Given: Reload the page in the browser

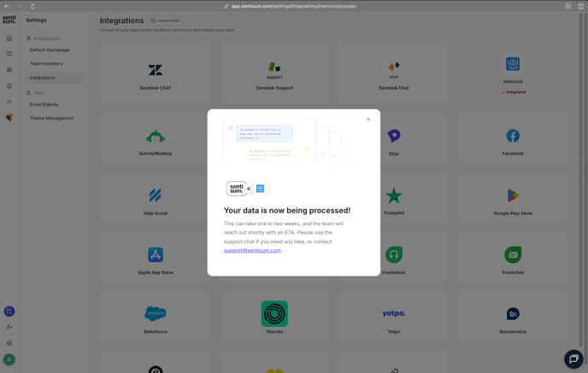Looking at the screenshot, I should point(32,6).
